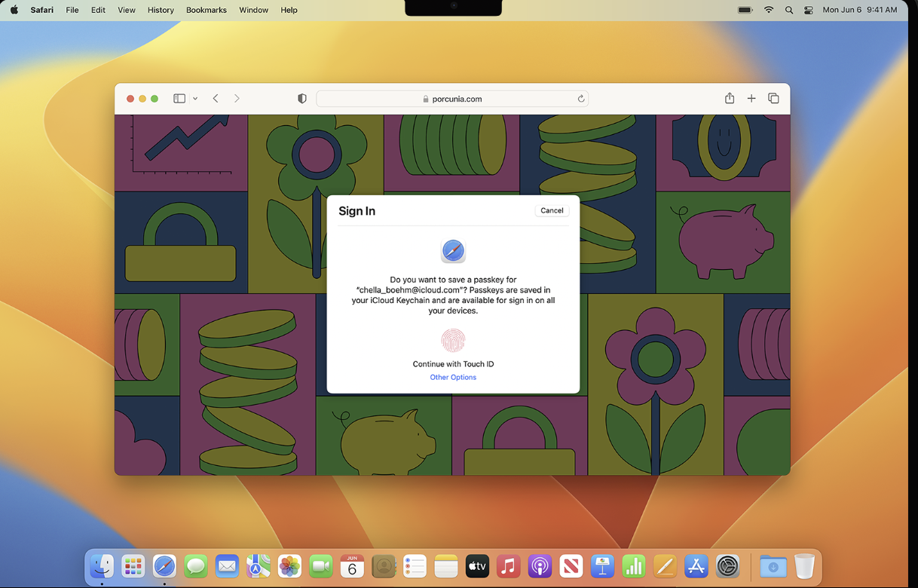Open Pages from the Dock

click(665, 565)
